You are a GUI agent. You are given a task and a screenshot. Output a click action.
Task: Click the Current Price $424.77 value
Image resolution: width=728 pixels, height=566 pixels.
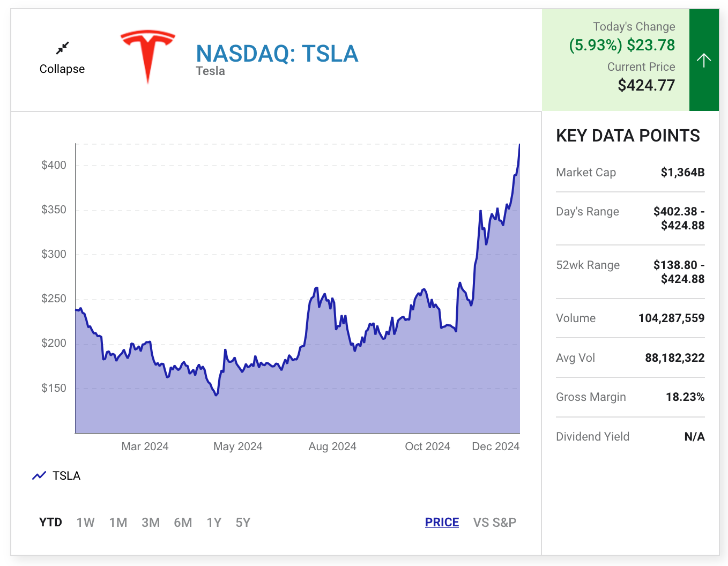coord(646,85)
